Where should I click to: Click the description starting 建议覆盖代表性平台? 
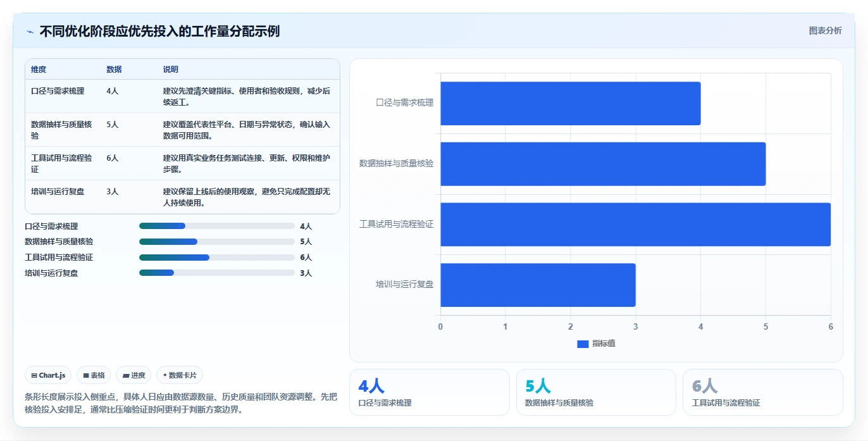tap(247, 130)
